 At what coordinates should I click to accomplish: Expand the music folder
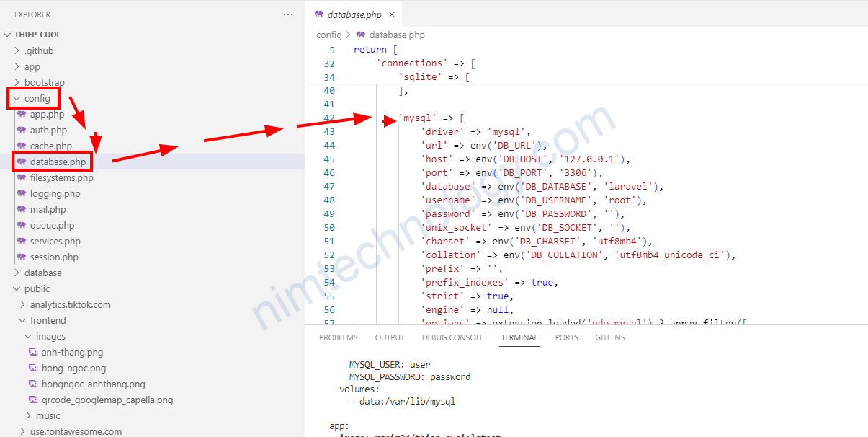[28, 416]
